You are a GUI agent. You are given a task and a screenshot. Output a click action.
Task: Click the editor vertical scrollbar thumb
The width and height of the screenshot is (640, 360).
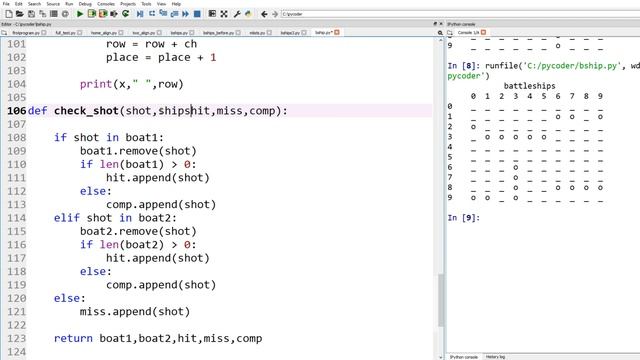[x=441, y=300]
